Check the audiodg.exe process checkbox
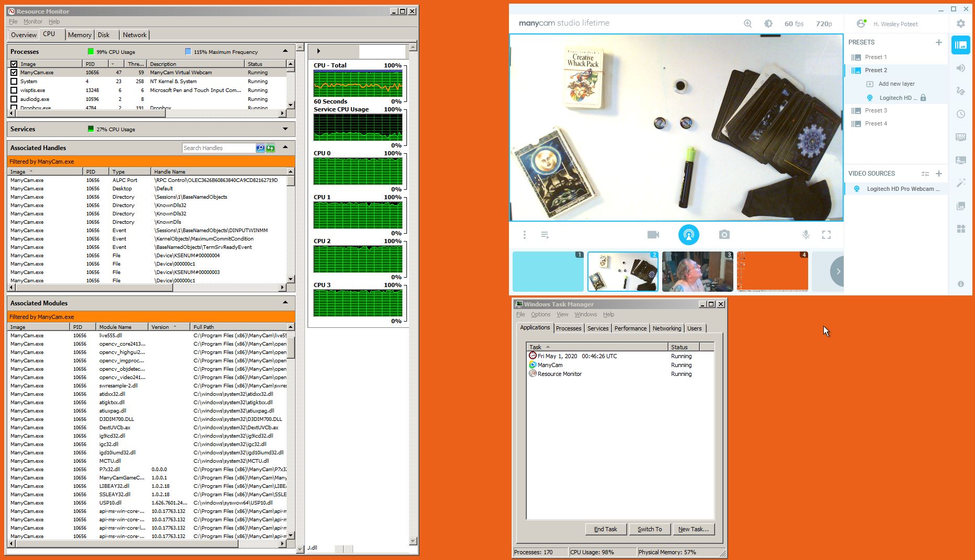The height and width of the screenshot is (560, 975). [14, 99]
